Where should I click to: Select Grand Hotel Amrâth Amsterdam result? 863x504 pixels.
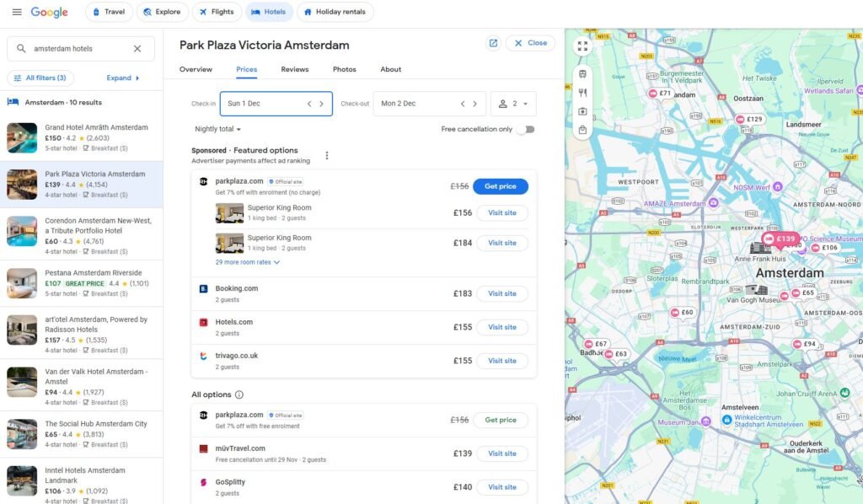(x=82, y=137)
